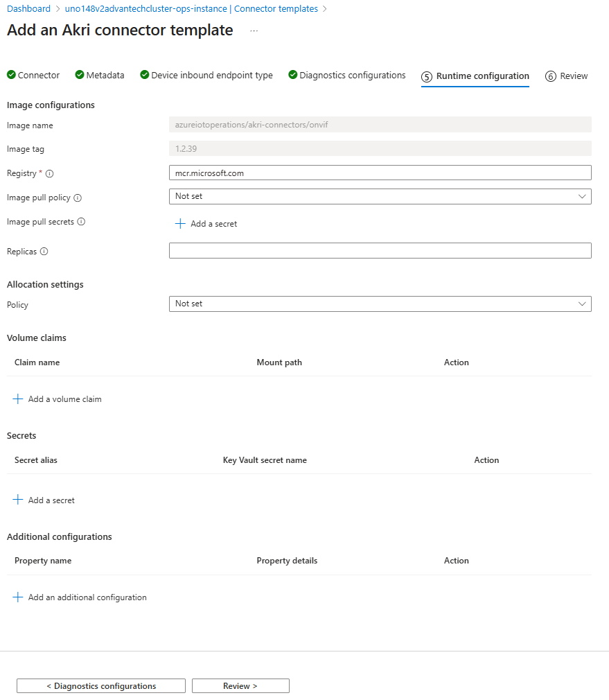The width and height of the screenshot is (609, 700).
Task: Click the Registry info icon
Action: (49, 173)
